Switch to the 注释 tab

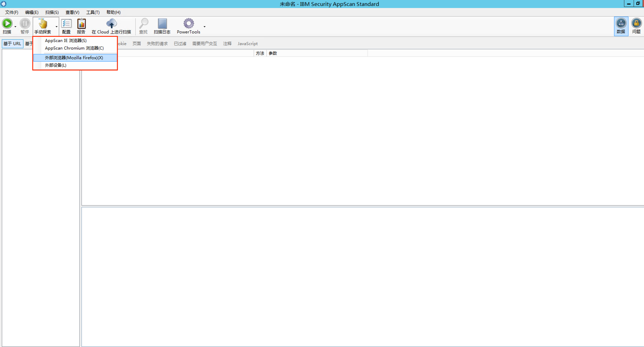(x=227, y=43)
